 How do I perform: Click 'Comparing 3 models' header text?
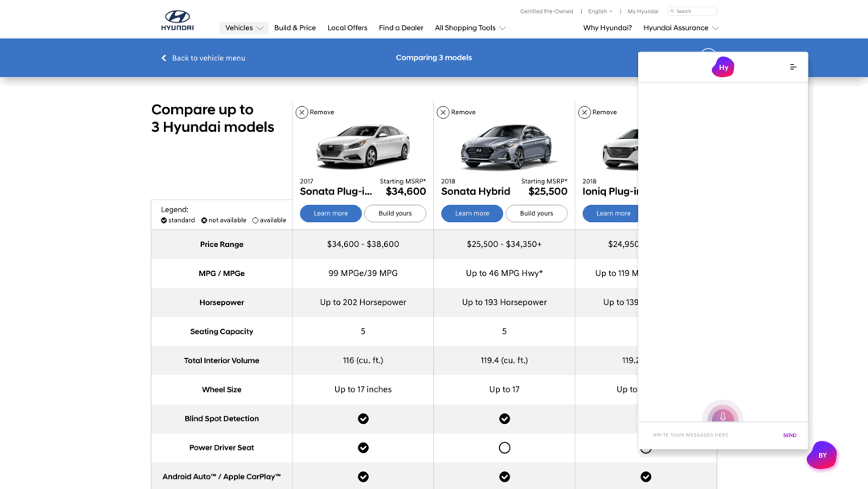tap(434, 58)
